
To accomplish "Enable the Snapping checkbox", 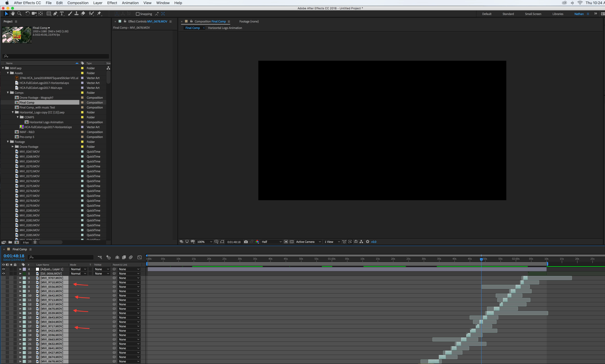I will 138,14.
